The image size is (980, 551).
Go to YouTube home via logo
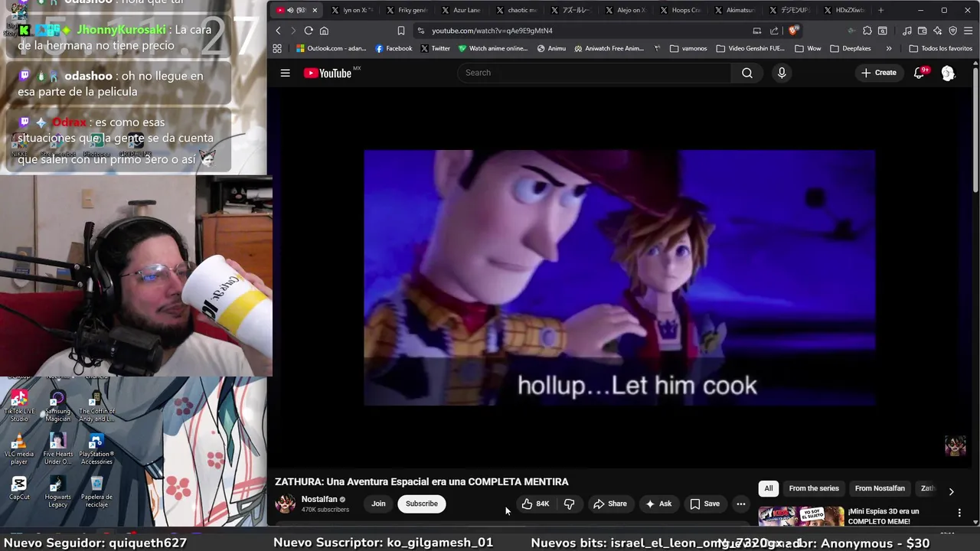tap(327, 73)
